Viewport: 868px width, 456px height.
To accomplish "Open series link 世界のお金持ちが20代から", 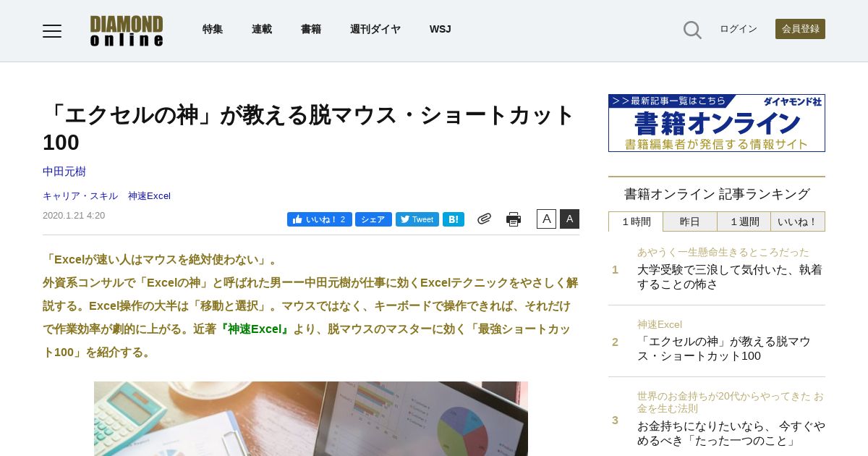I will [x=731, y=402].
